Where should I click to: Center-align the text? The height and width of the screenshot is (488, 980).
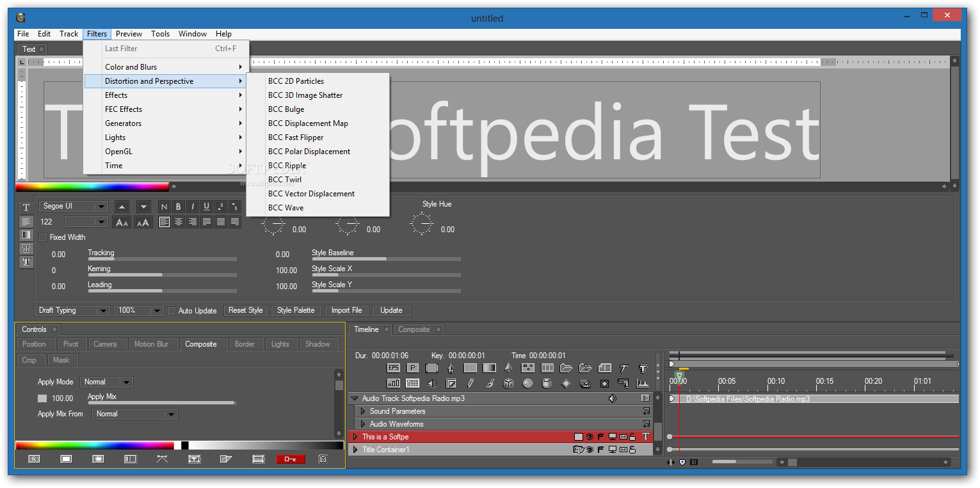(x=179, y=222)
